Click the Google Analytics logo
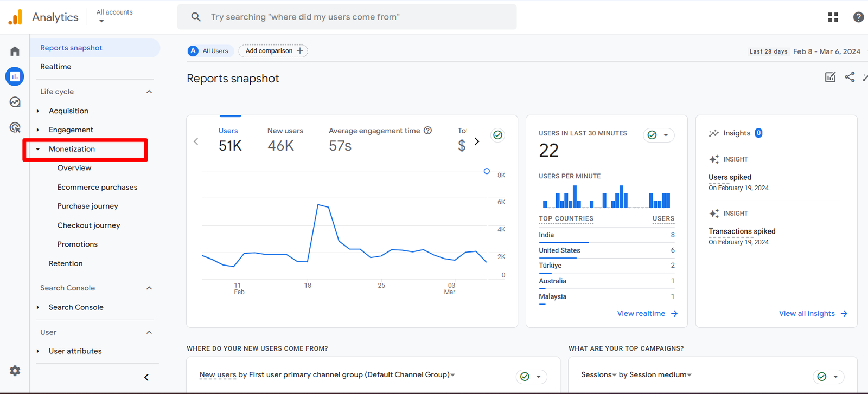868x394 pixels. (15, 17)
